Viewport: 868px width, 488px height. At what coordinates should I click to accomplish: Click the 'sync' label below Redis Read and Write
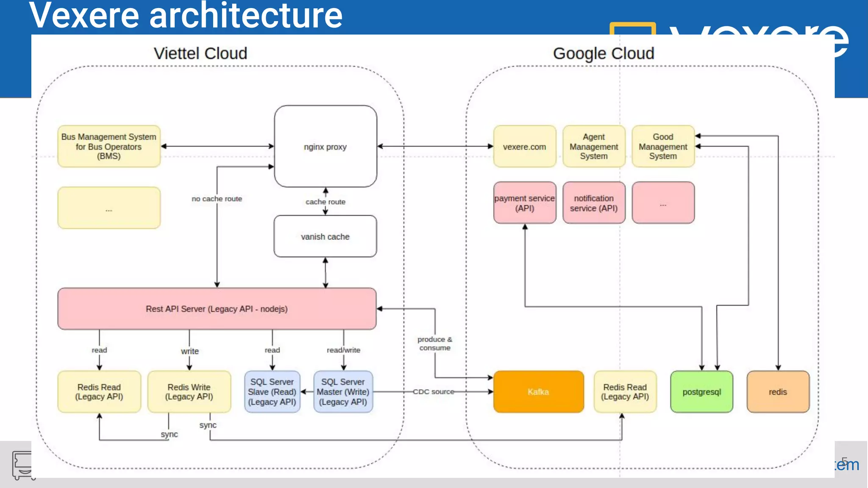tap(169, 434)
